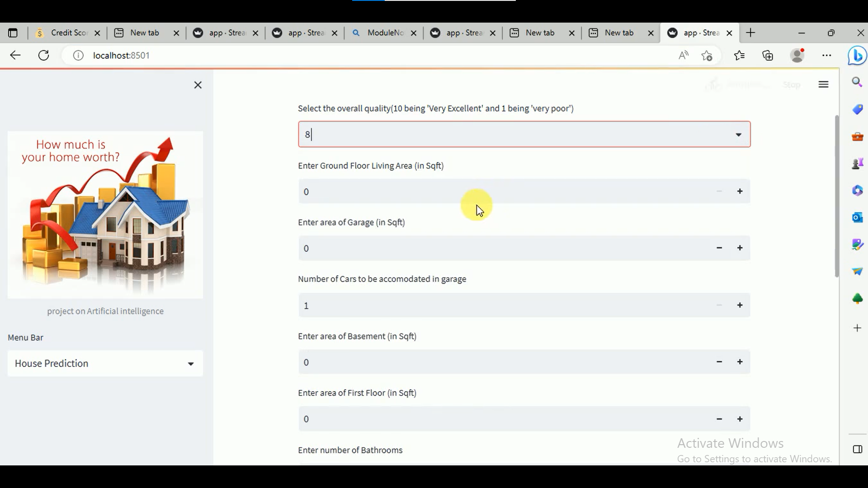
Task: Click the First Floor area plus stepper
Action: (740, 419)
